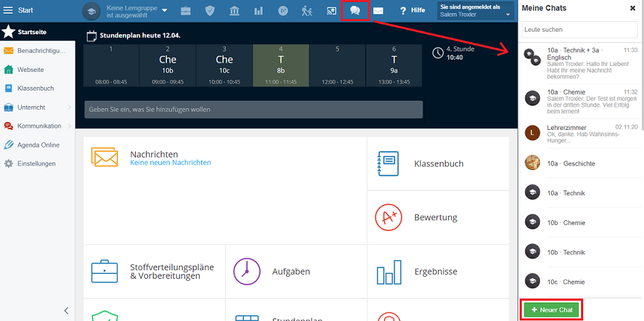Open the Hilfe help menu
644x321 pixels.
pos(412,11)
